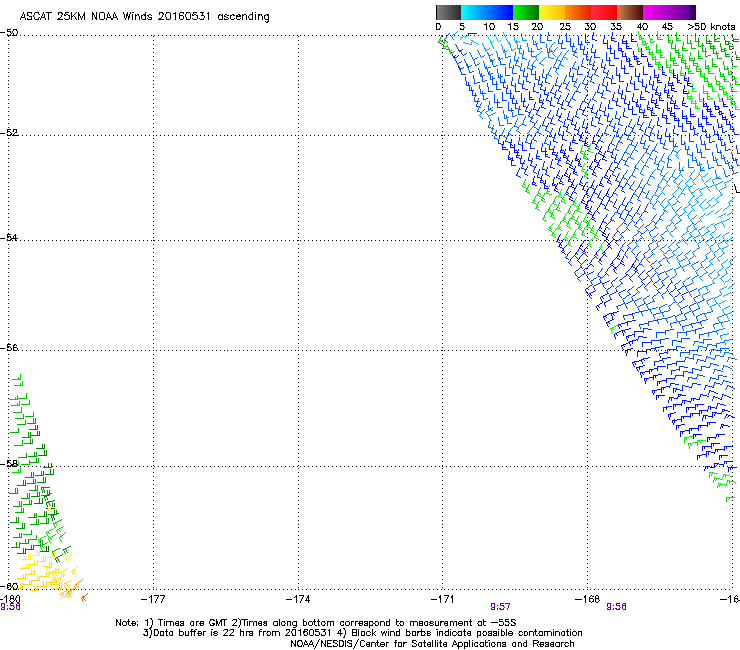Click the '-60' latitude axis label
The width and height of the screenshot is (740, 650).
click(9, 586)
